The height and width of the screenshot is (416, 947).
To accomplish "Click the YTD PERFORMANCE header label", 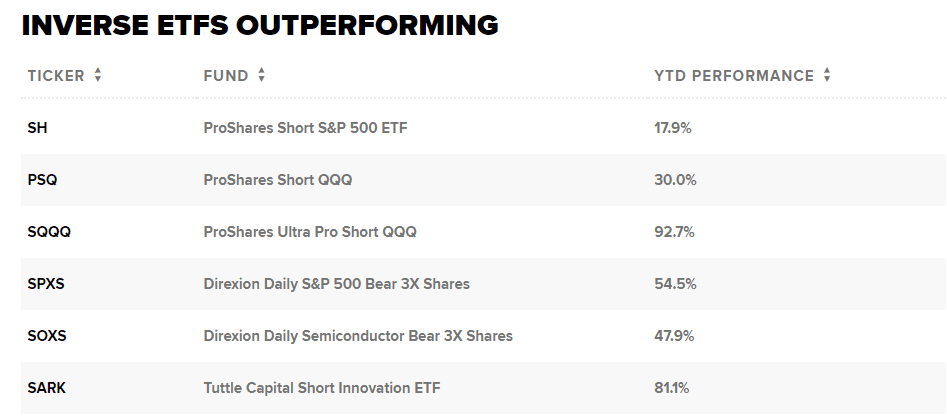I will tap(734, 76).
